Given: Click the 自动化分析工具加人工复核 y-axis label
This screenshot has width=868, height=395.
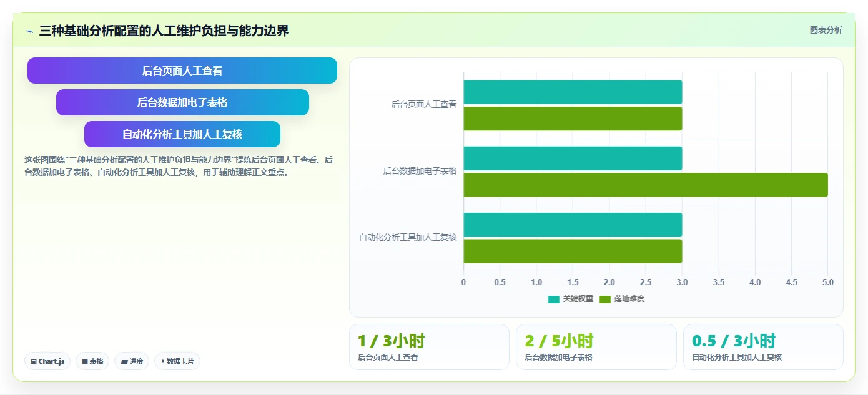Looking at the screenshot, I should 408,238.
